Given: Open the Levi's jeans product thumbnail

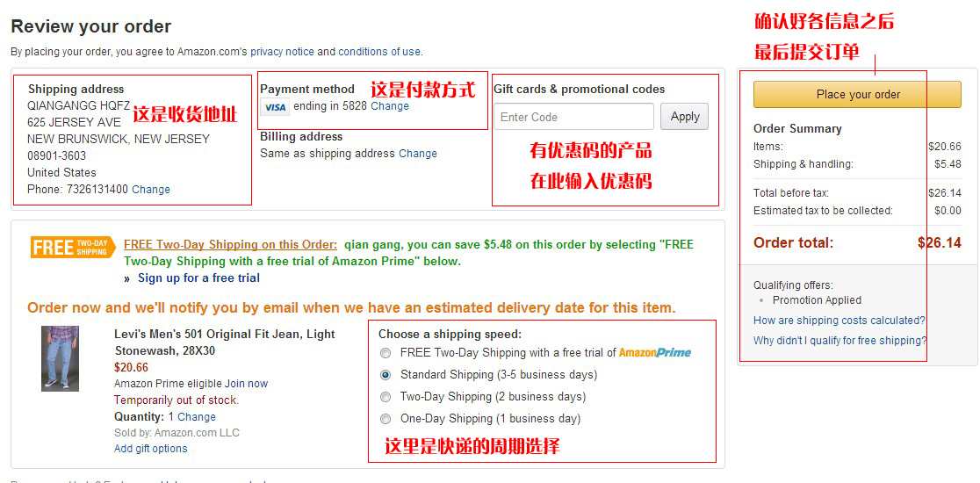Looking at the screenshot, I should tap(60, 358).
